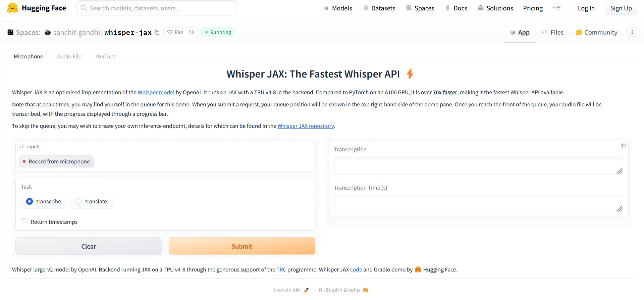644x300 pixels.
Task: Grab the Transcription box resize handle
Action: pyautogui.click(x=619, y=171)
